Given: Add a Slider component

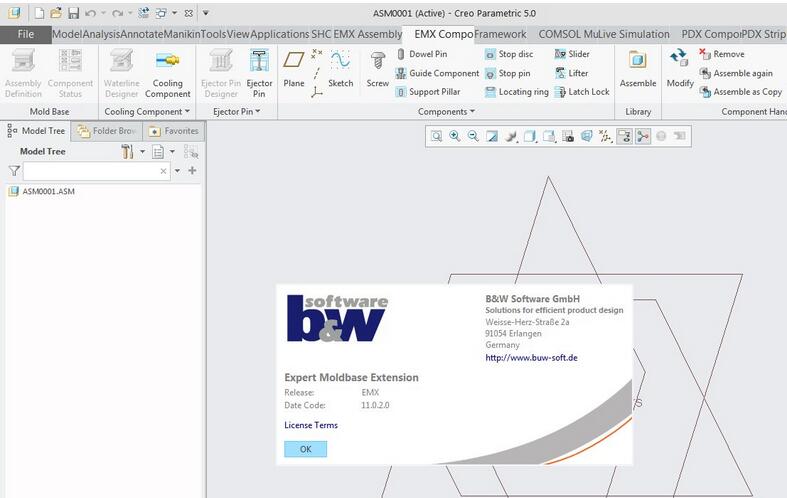Looking at the screenshot, I should (x=572, y=54).
